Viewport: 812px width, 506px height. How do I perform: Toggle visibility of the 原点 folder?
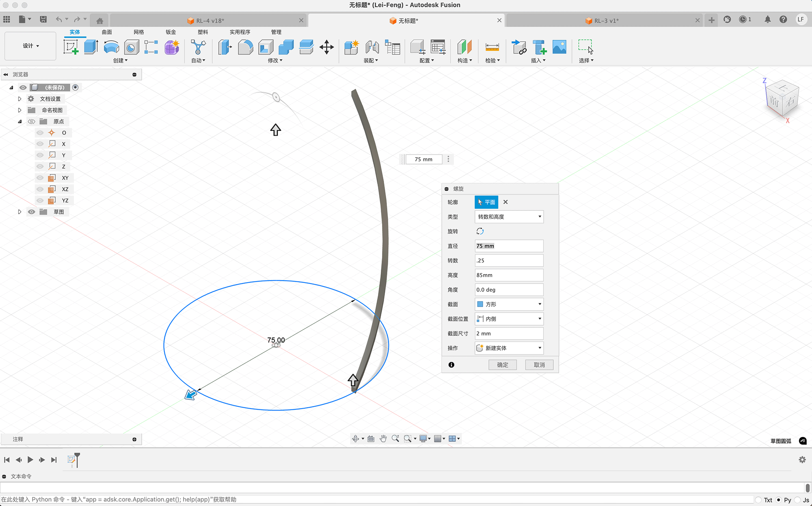click(31, 121)
